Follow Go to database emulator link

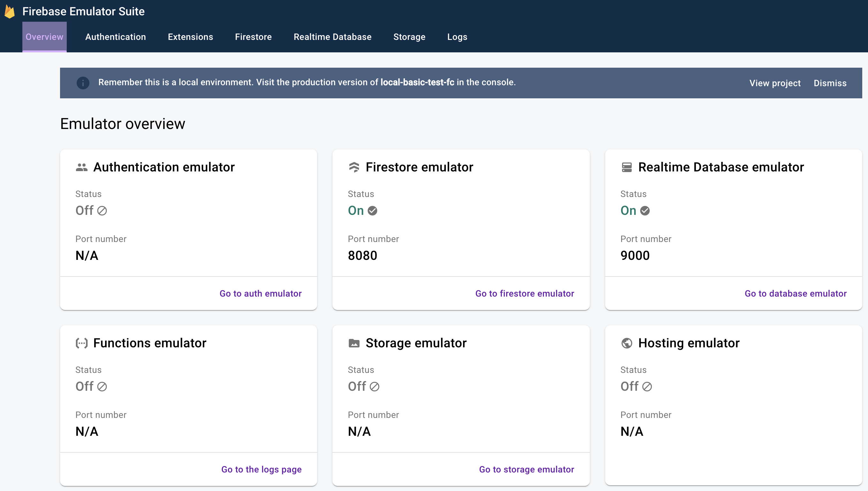pyautogui.click(x=796, y=293)
